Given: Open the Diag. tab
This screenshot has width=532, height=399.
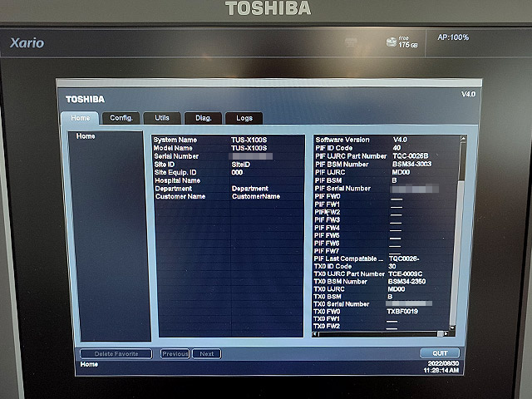Looking at the screenshot, I should coord(203,118).
